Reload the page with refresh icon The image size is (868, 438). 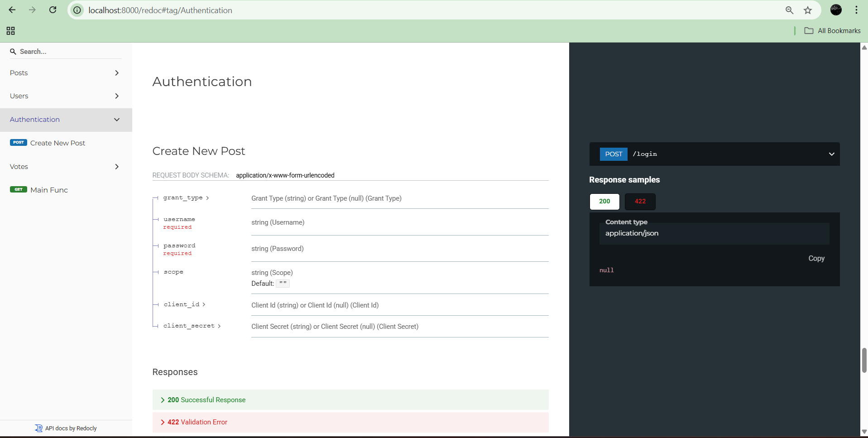(53, 10)
